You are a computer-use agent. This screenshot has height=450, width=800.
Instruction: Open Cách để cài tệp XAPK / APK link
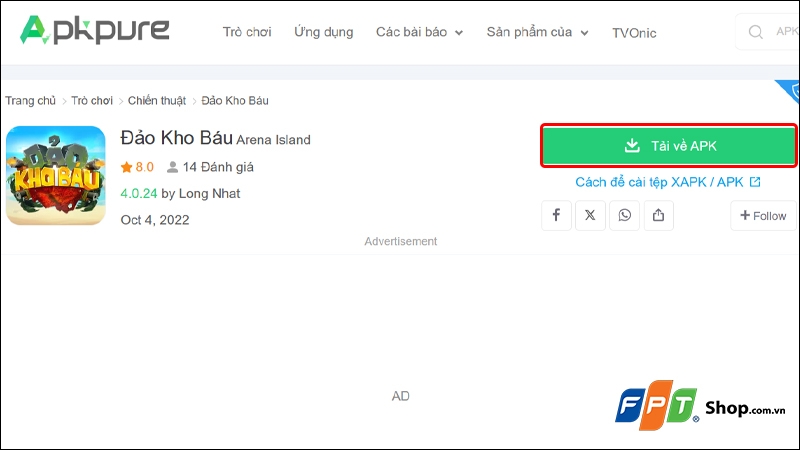click(668, 182)
